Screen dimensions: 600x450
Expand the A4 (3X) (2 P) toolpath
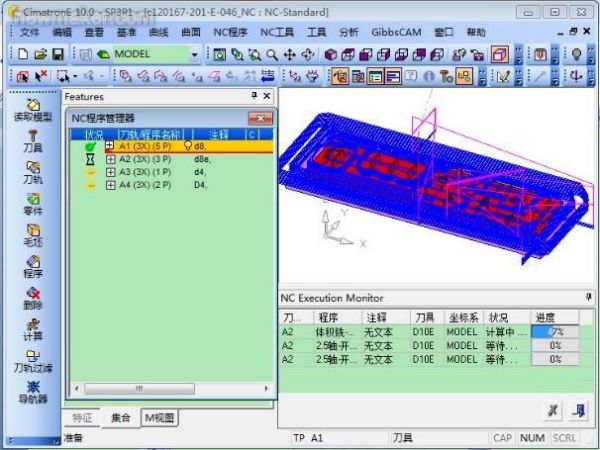(111, 185)
